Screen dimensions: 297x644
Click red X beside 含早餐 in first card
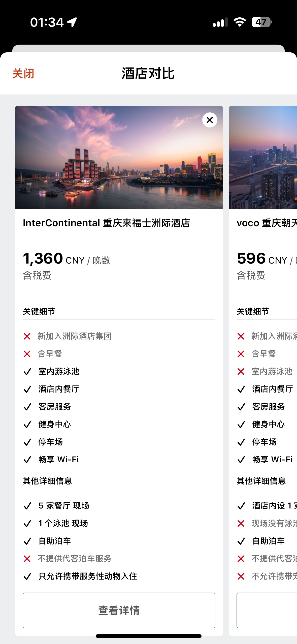point(27,354)
